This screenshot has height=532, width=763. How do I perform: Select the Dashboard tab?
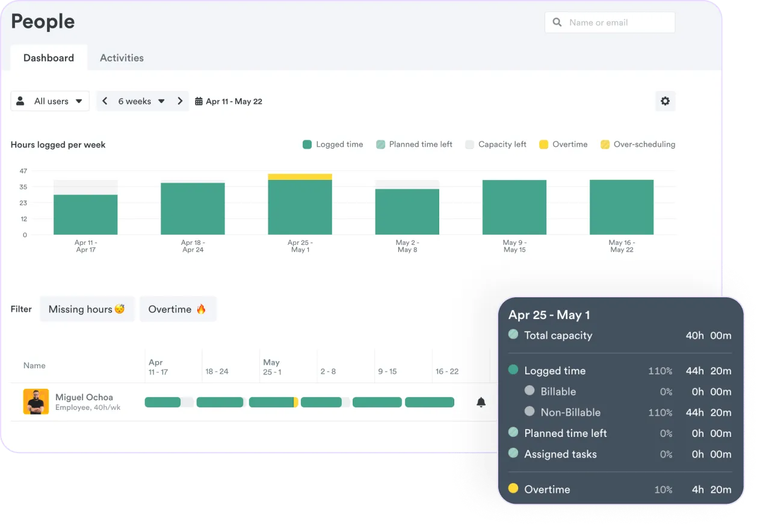49,57
